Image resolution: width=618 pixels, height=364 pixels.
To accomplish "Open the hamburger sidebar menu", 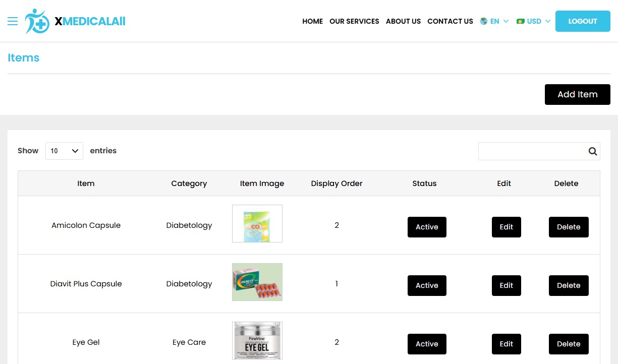I will click(13, 21).
